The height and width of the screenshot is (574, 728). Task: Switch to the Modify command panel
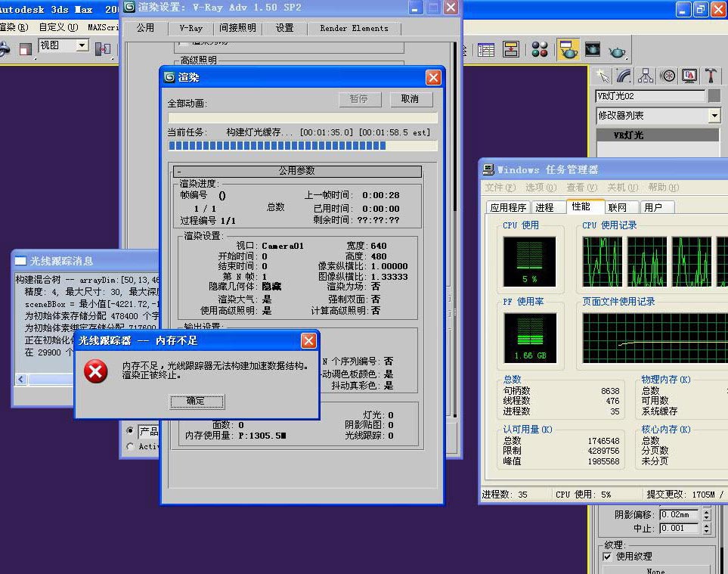pyautogui.click(x=624, y=75)
